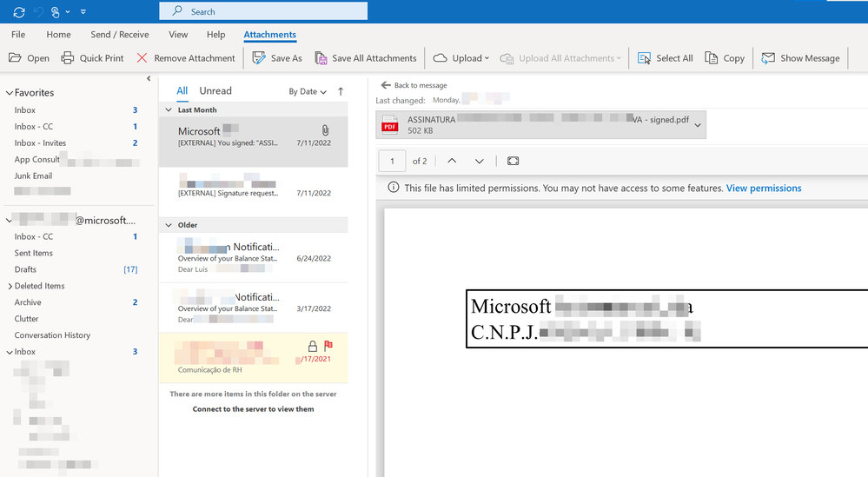Open the Signature request email
Image resolution: width=868 pixels, height=477 pixels.
click(254, 192)
